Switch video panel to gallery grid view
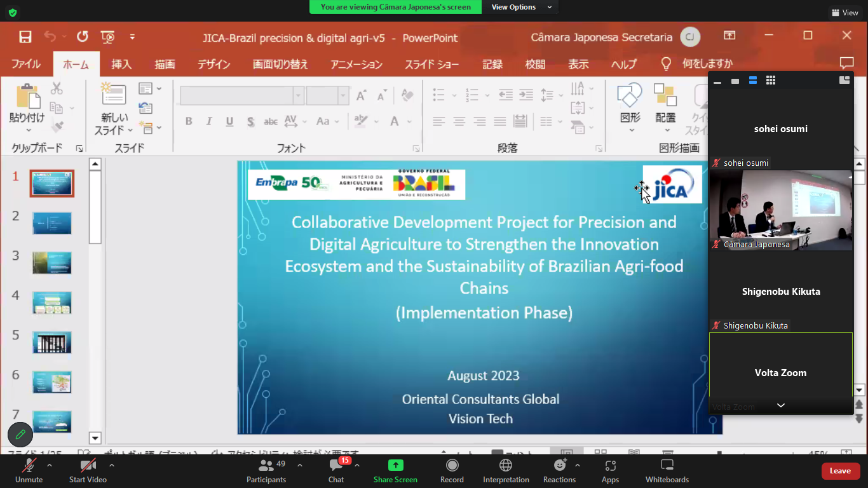Screen dimensions: 868x488 pyautogui.click(x=771, y=81)
